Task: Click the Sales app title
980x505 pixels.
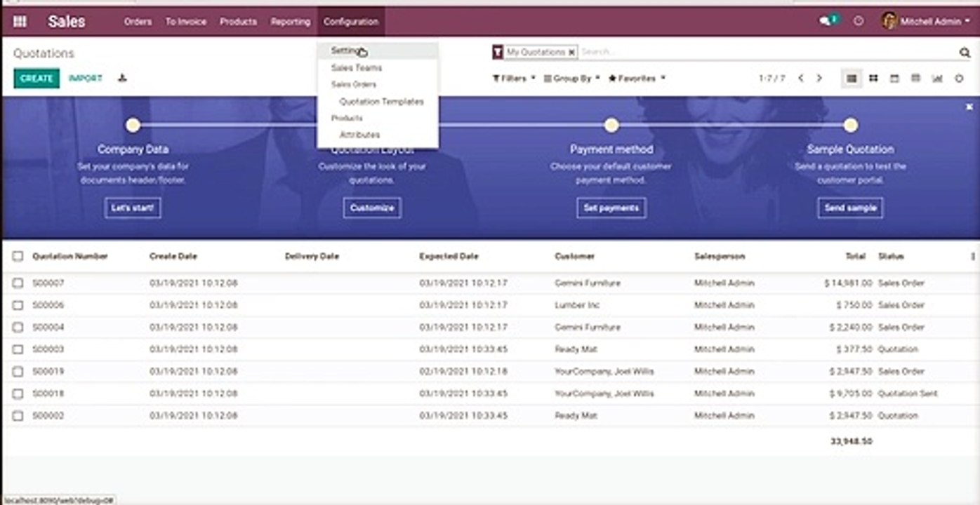Action: 67,22
